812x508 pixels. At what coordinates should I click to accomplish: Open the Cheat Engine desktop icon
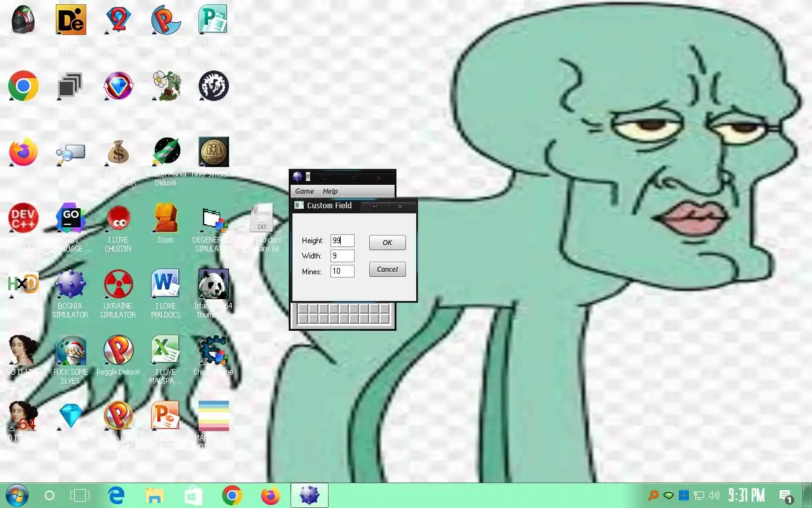[x=213, y=351]
